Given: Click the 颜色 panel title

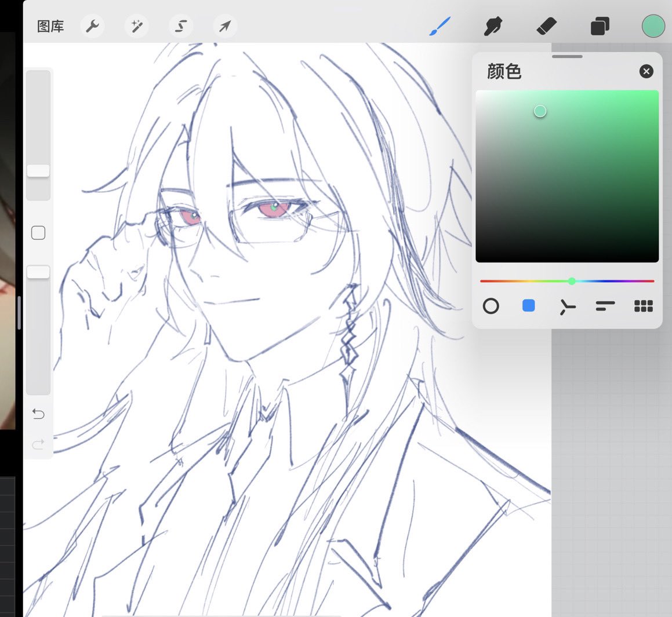Looking at the screenshot, I should [x=504, y=71].
